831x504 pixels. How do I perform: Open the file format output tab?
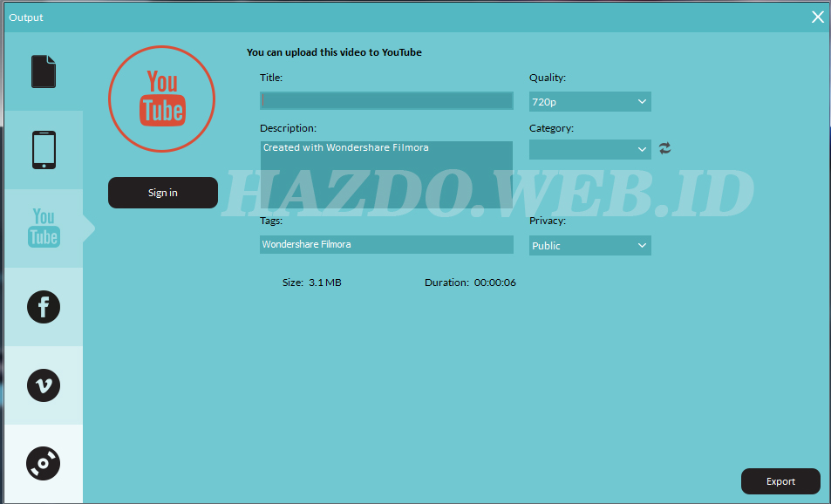[x=44, y=72]
